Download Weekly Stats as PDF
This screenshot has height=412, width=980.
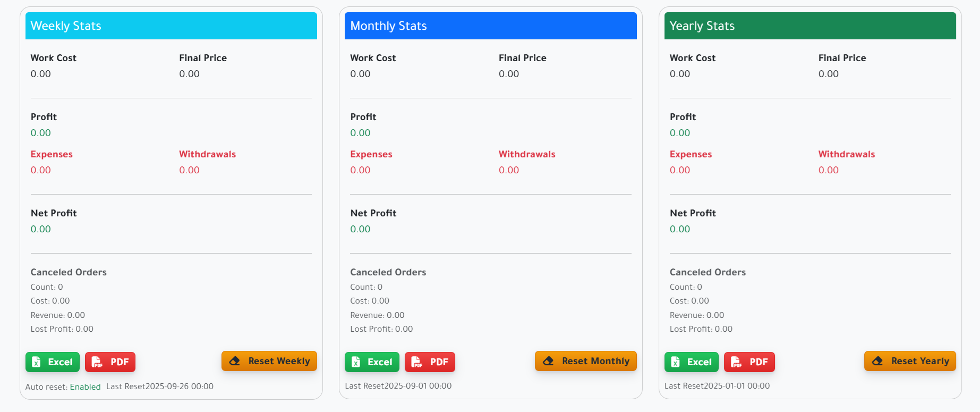click(x=110, y=362)
